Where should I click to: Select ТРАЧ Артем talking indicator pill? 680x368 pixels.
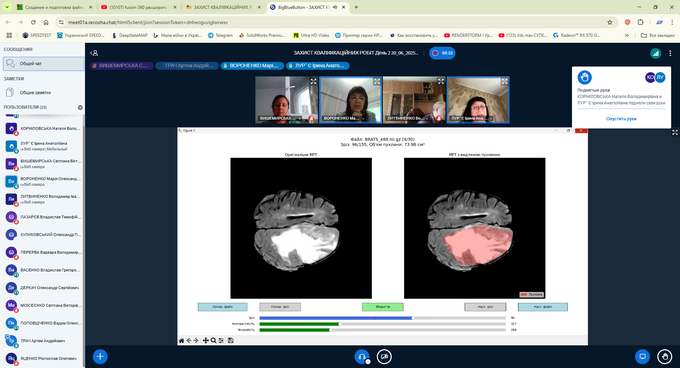coord(186,66)
